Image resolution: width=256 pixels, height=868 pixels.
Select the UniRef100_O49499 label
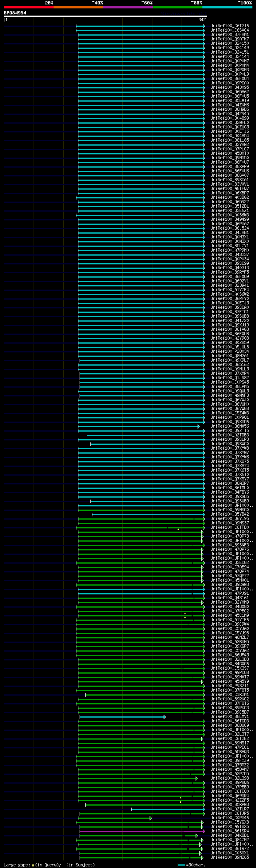[230, 220]
